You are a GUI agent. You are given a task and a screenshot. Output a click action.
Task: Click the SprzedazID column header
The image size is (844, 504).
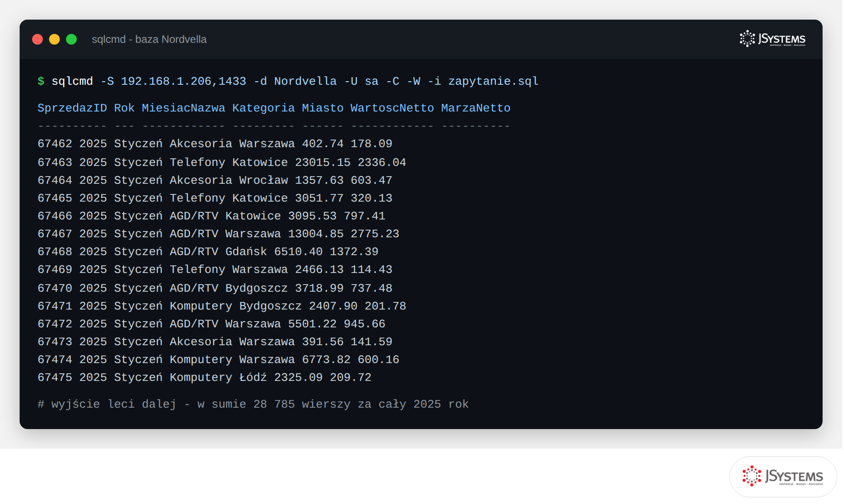[72, 108]
